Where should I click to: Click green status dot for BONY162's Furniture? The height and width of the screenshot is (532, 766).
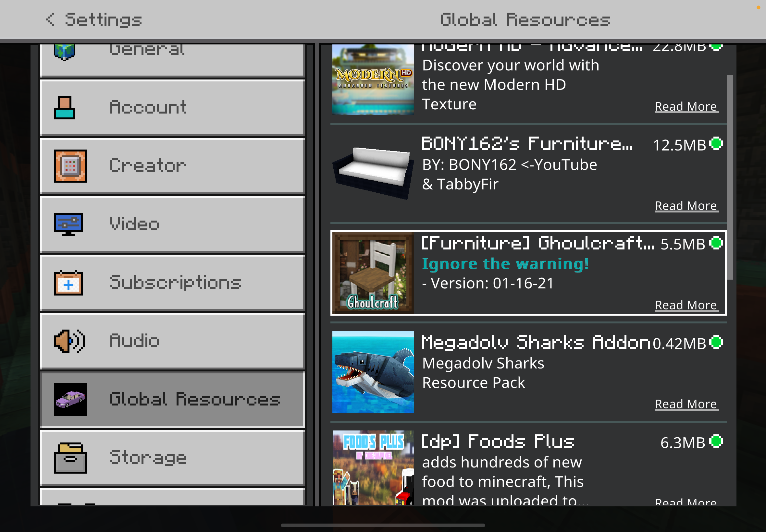pos(716,144)
